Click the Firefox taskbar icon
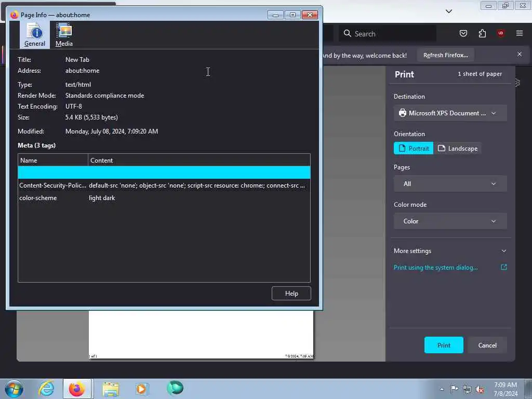Viewport: 532px width, 399px height. [77, 389]
